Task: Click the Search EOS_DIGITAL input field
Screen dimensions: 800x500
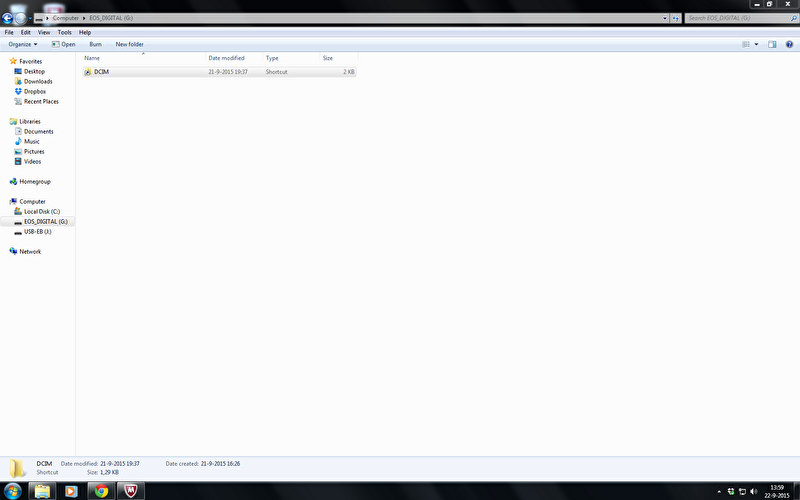Action: click(x=735, y=18)
